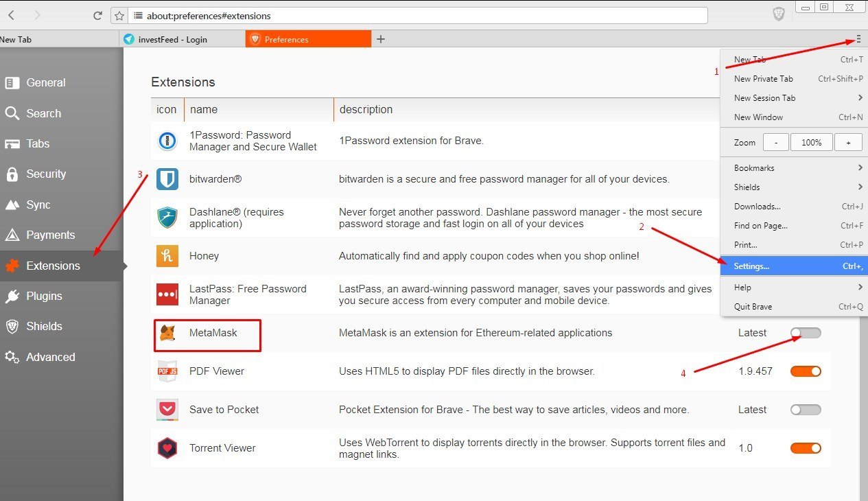This screenshot has height=501, width=868.
Task: Open the hamburger menu icon
Action: 858,39
